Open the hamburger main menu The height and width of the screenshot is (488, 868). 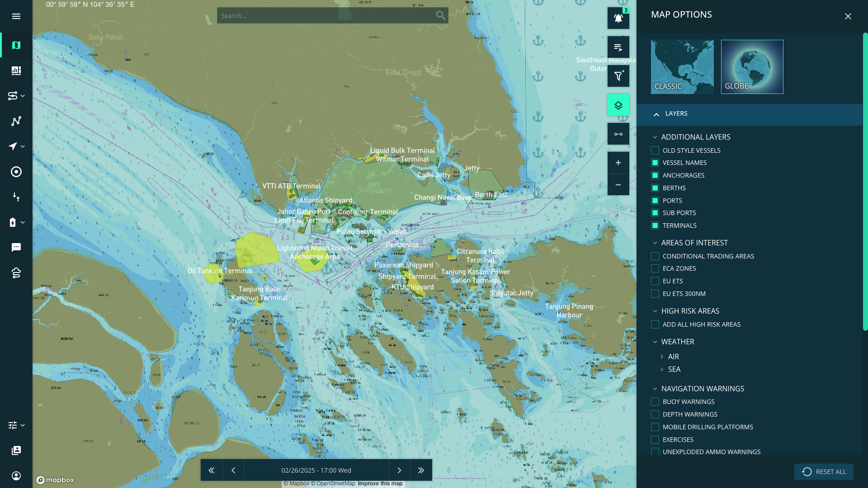pyautogui.click(x=16, y=16)
